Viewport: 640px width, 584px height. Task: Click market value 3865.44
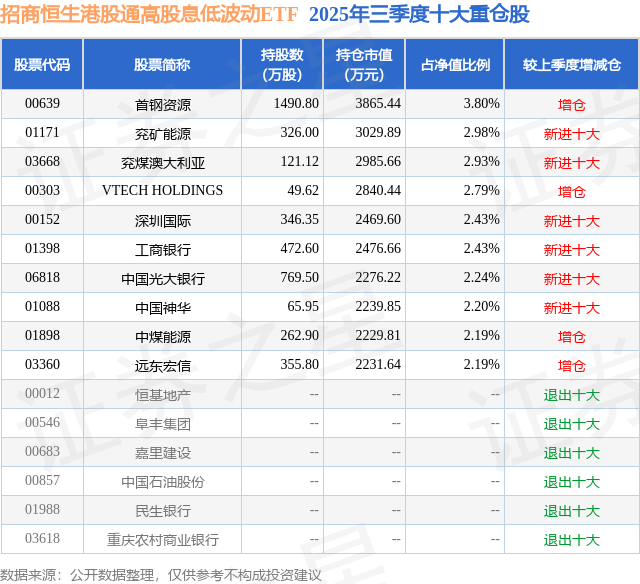click(x=378, y=104)
